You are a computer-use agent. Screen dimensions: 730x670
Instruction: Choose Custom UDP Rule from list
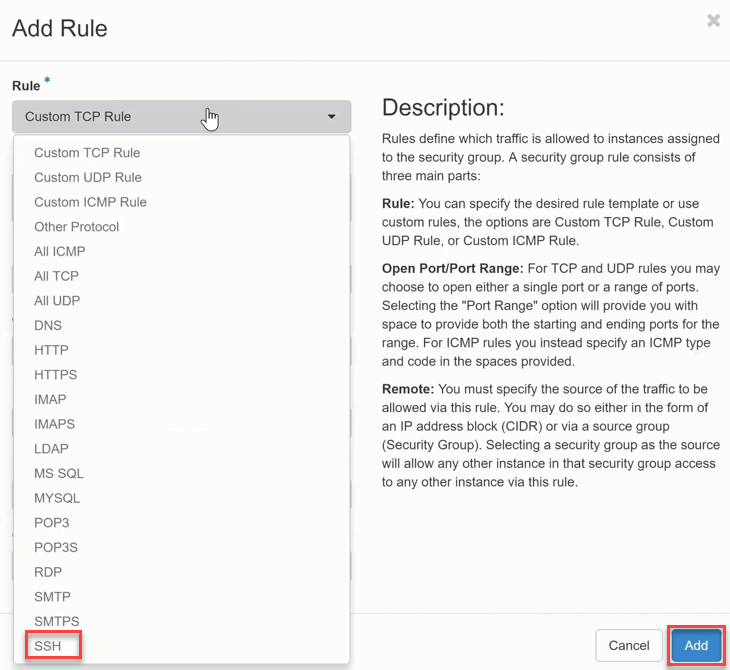pos(88,178)
